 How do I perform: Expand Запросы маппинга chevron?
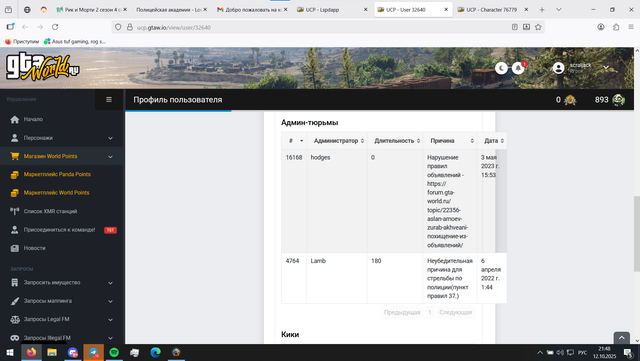coord(110,301)
